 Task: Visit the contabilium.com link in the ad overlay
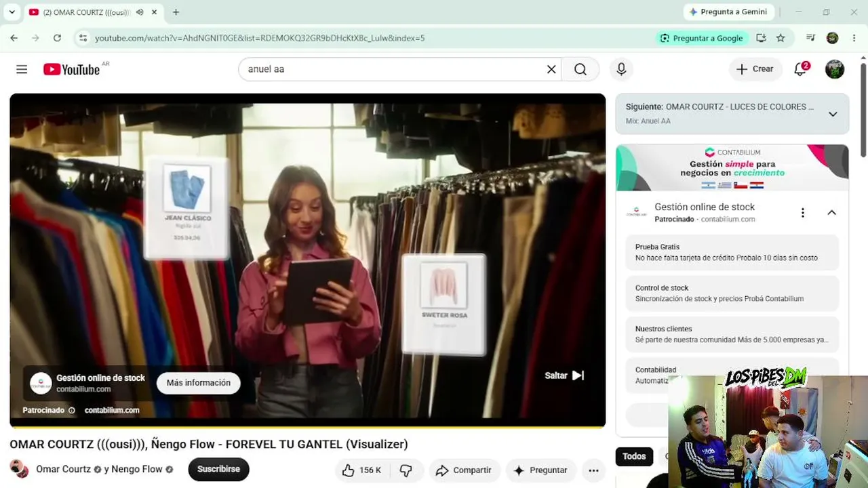point(112,410)
